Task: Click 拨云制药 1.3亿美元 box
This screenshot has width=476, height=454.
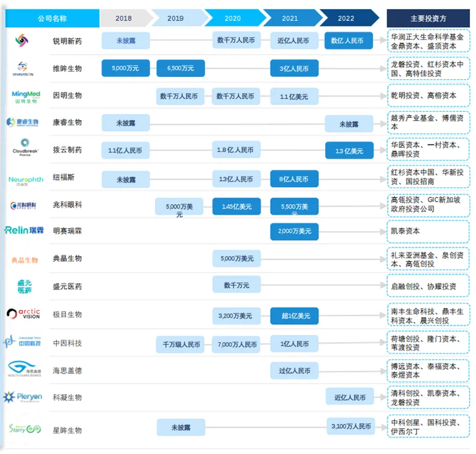Action: (x=349, y=150)
